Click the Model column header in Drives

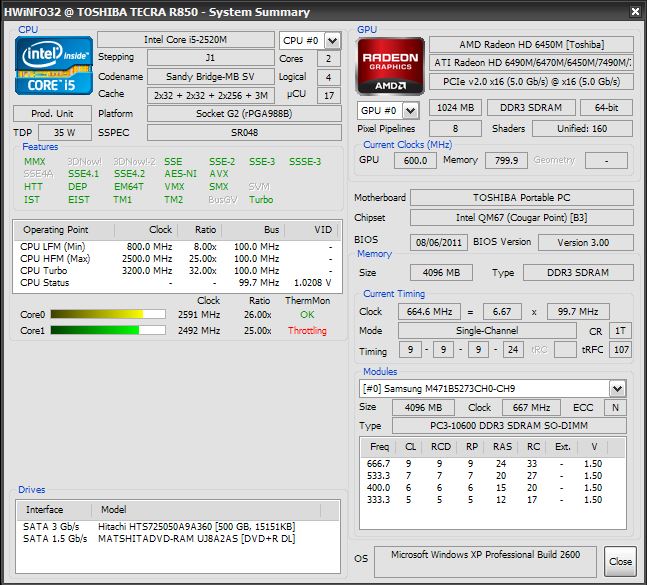pos(206,510)
